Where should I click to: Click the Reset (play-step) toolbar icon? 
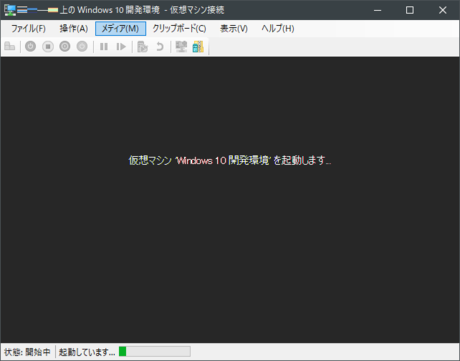click(121, 46)
